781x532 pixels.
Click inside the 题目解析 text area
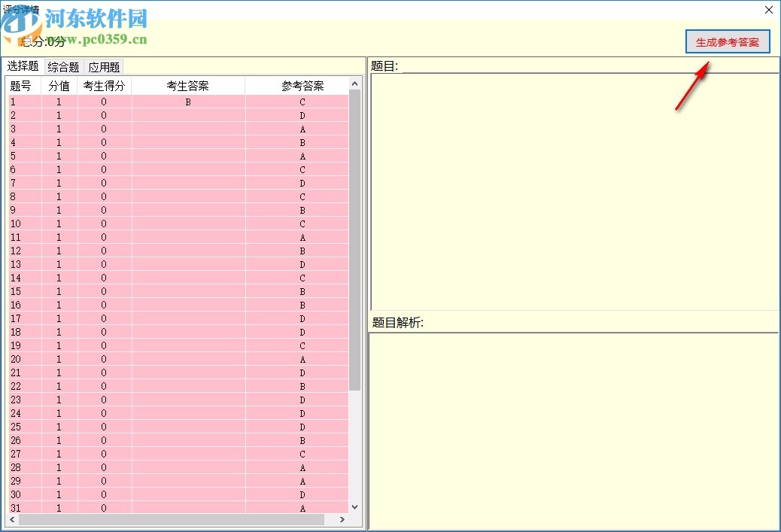(573, 431)
